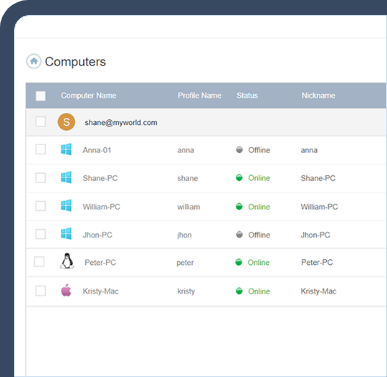Click profile name anna
This screenshot has width=387, height=377.
[186, 150]
